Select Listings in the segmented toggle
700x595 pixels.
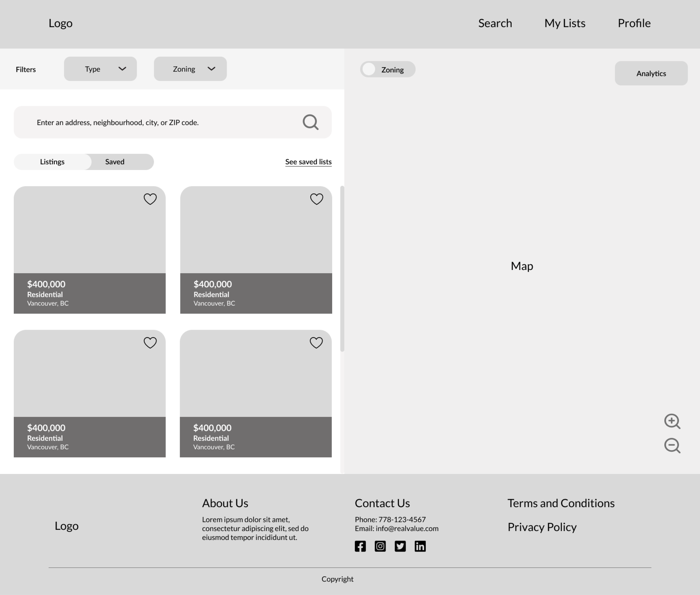52,162
